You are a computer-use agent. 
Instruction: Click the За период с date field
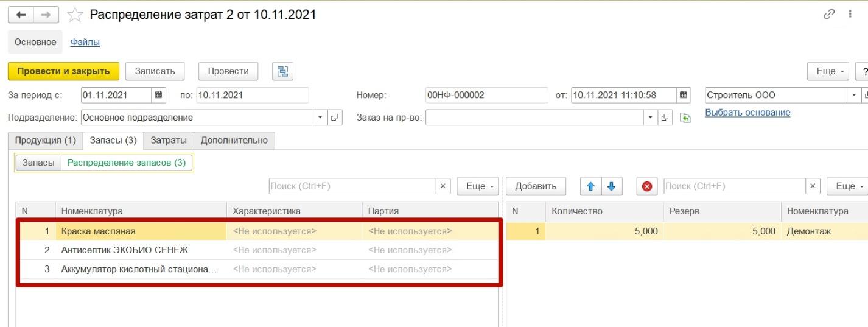[116, 95]
